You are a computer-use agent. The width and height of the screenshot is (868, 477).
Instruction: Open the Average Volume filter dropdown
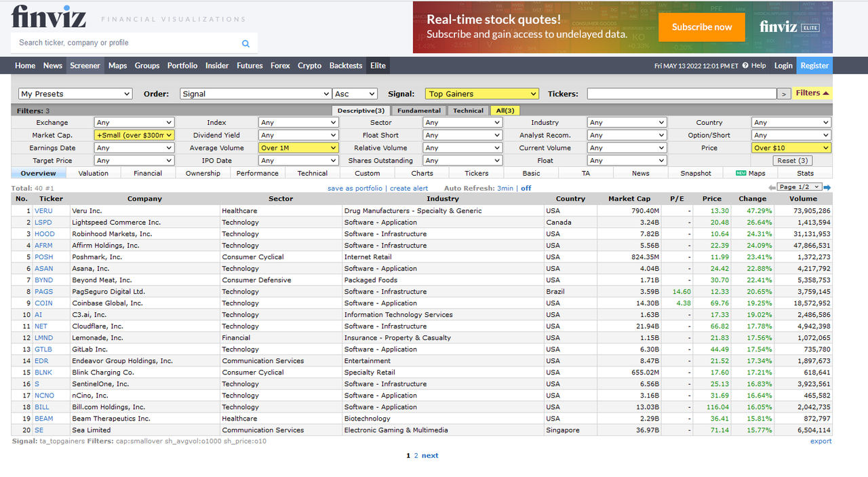point(298,148)
